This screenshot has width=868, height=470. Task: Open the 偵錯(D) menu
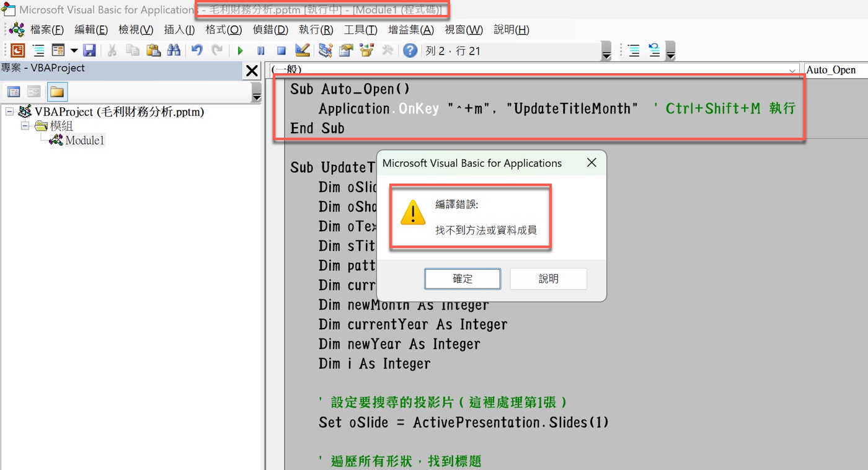point(270,30)
